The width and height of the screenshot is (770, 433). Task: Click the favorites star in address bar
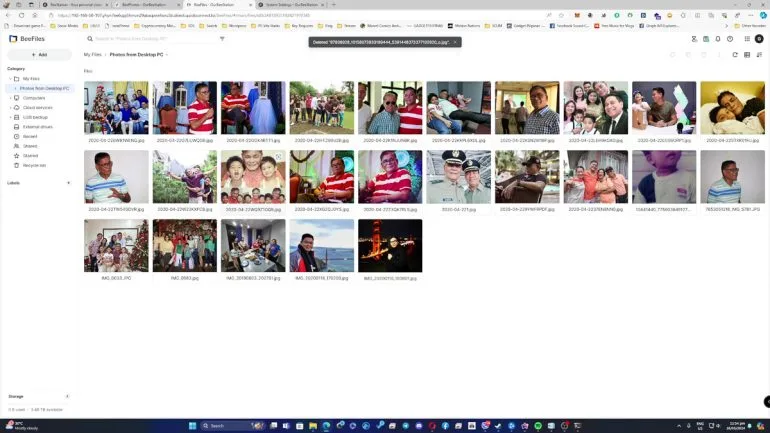point(561,15)
